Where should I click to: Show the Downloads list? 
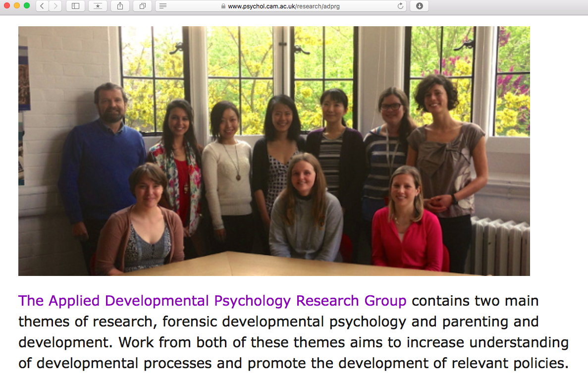[419, 6]
